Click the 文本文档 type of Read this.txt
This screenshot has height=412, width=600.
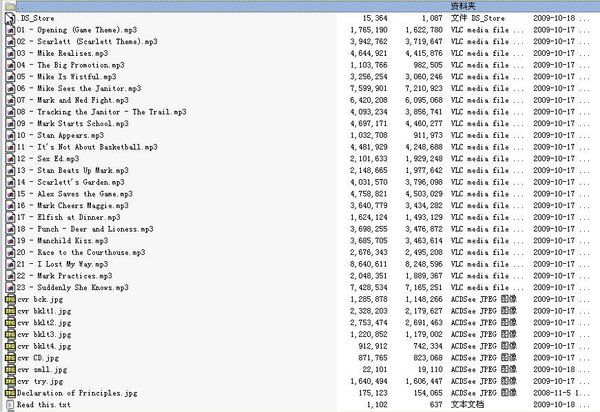467,405
